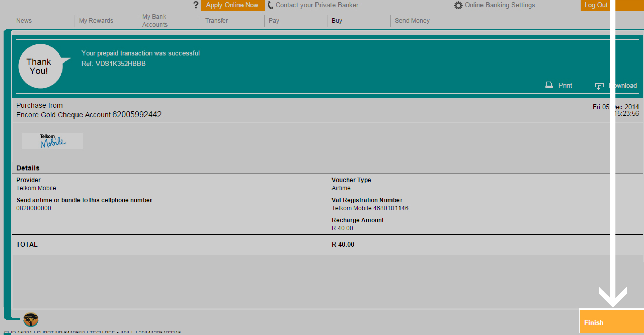Click the Thank You speech bubble
This screenshot has width=644, height=335.
pos(40,66)
